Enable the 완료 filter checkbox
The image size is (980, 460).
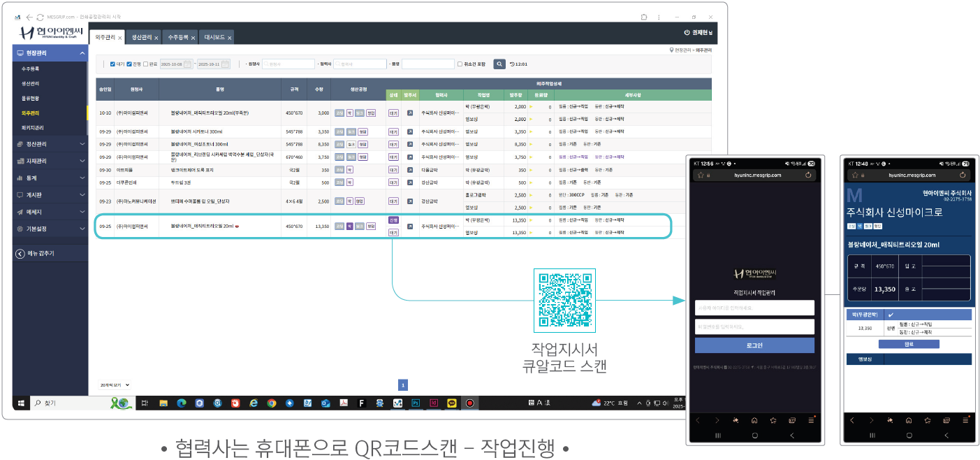145,64
